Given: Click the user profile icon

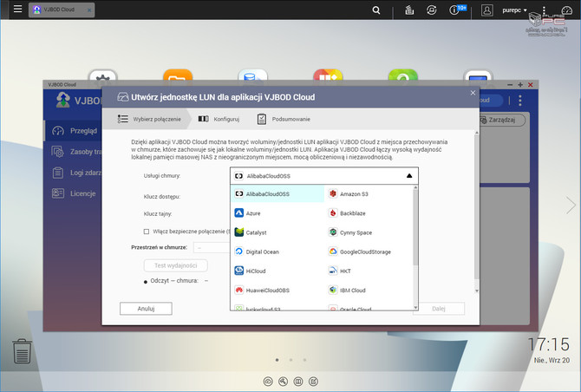Looking at the screenshot, I should [x=486, y=10].
